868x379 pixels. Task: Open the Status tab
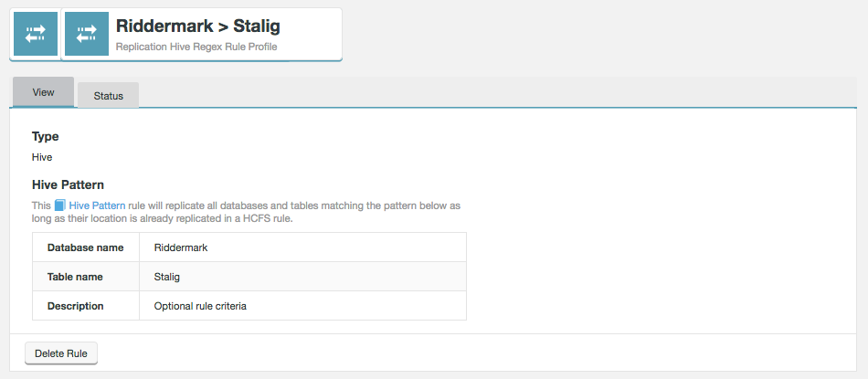(x=108, y=96)
